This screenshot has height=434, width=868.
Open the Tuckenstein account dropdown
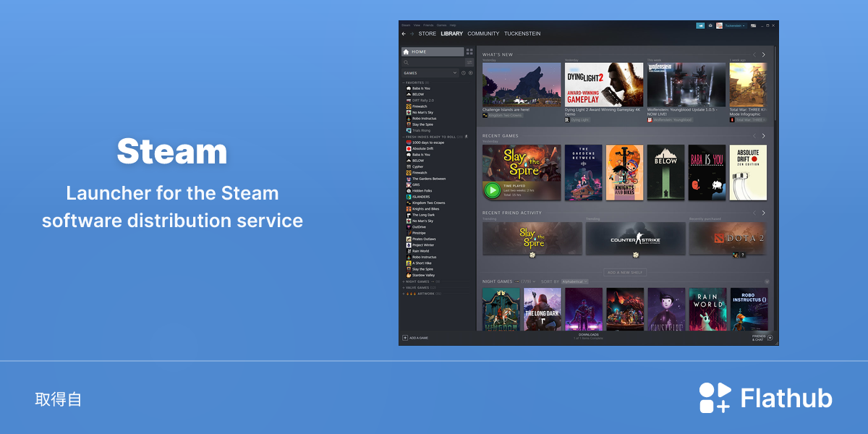tap(736, 25)
